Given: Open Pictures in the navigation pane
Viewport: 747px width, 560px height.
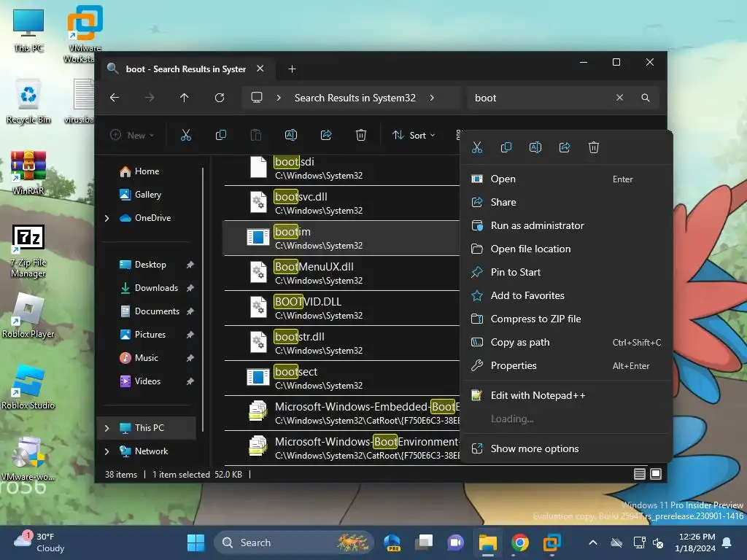Looking at the screenshot, I should click(150, 335).
